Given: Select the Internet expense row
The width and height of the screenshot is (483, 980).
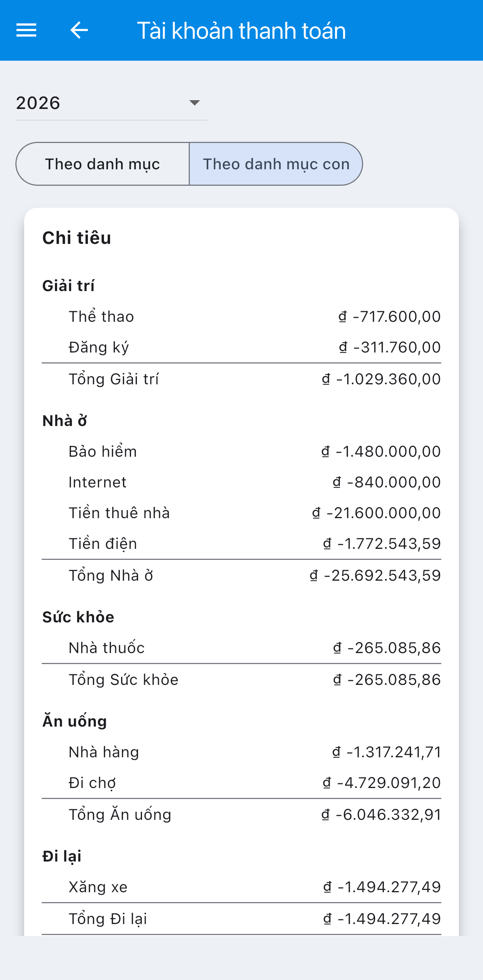Looking at the screenshot, I should pos(241,482).
